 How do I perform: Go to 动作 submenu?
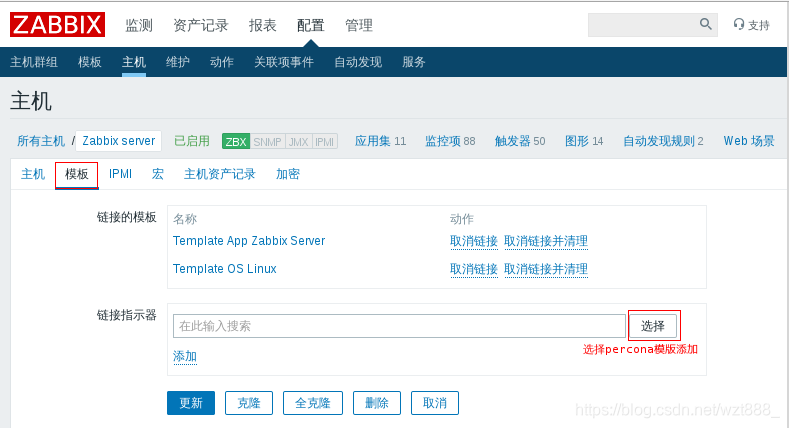point(221,62)
